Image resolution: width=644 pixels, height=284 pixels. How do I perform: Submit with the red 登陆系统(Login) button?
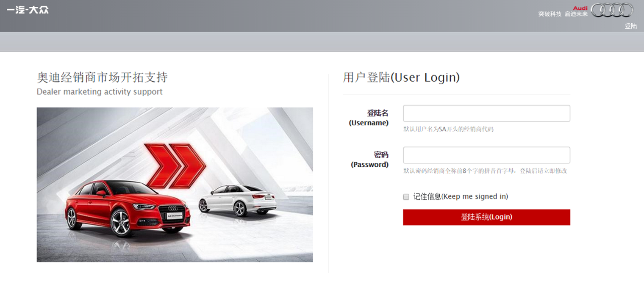(486, 217)
